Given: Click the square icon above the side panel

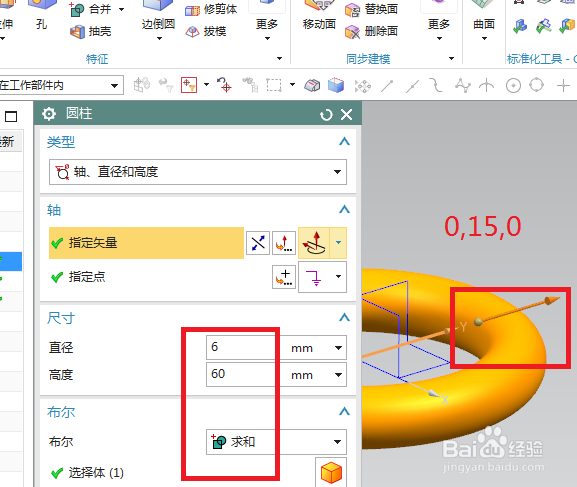Looking at the screenshot, I should 11,117.
